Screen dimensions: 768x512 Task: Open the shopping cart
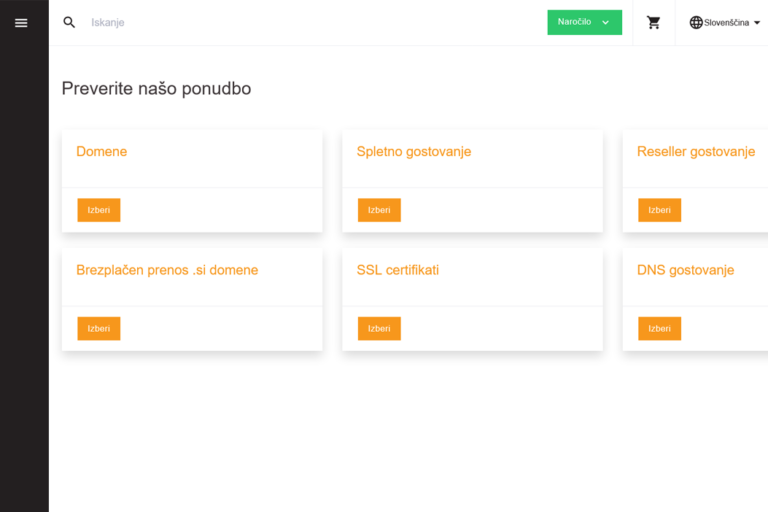(654, 22)
